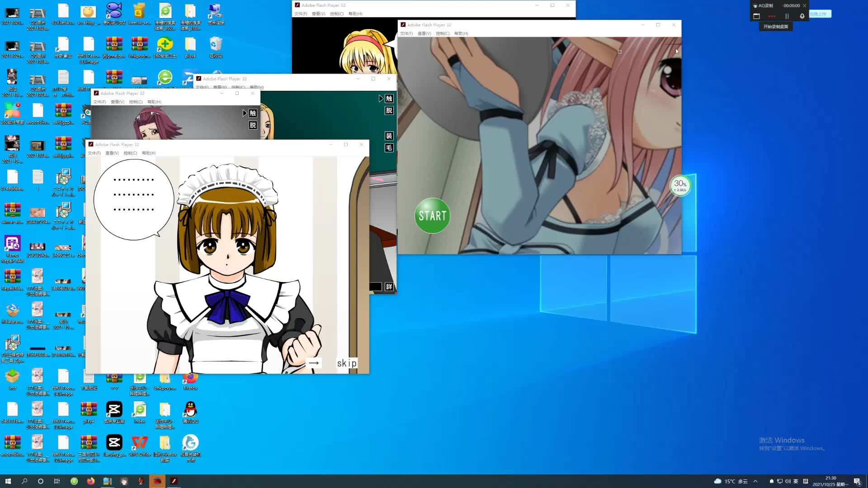The width and height of the screenshot is (868, 488).
Task: Open 控制(C) menu in the front maid window
Action: pos(130,153)
